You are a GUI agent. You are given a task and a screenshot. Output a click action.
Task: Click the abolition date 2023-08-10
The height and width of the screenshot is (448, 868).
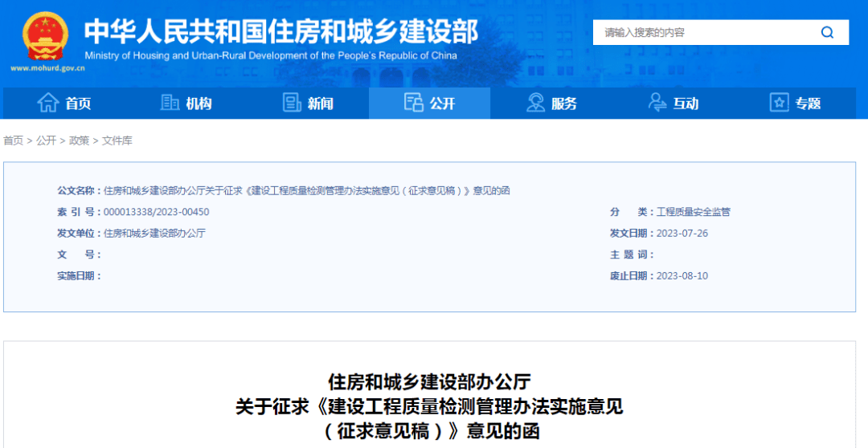click(x=682, y=276)
